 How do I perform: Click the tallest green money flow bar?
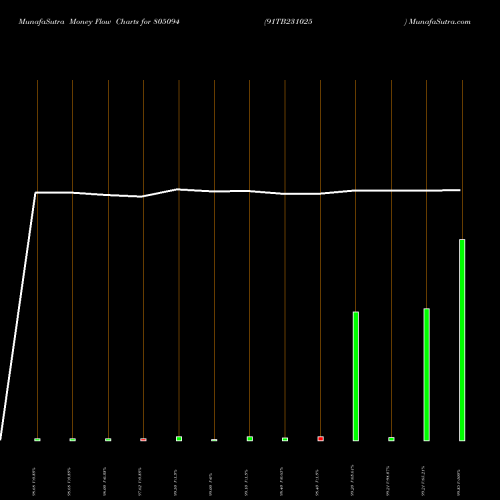click(x=462, y=340)
